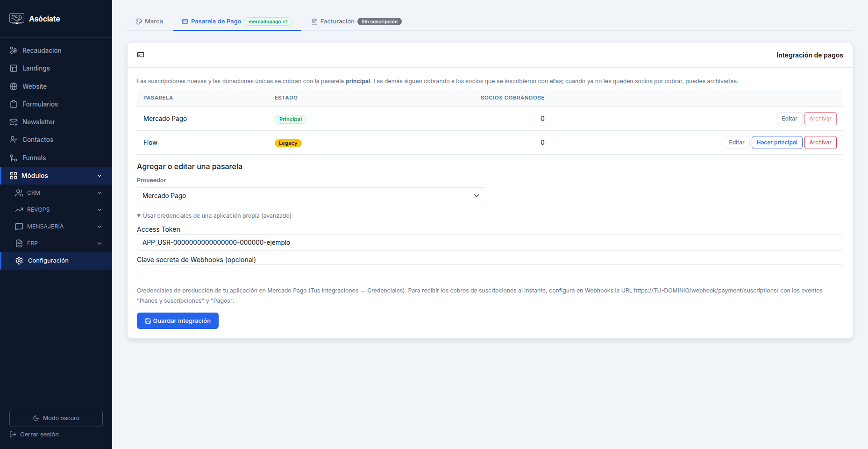Focus the Clave secreta de Webhooks field
This screenshot has width=868, height=449.
[490, 273]
